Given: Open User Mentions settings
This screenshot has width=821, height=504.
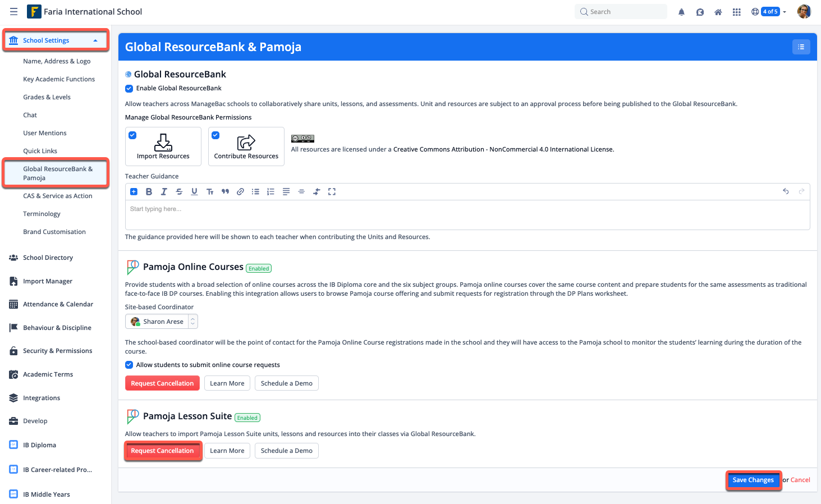Looking at the screenshot, I should [x=44, y=133].
